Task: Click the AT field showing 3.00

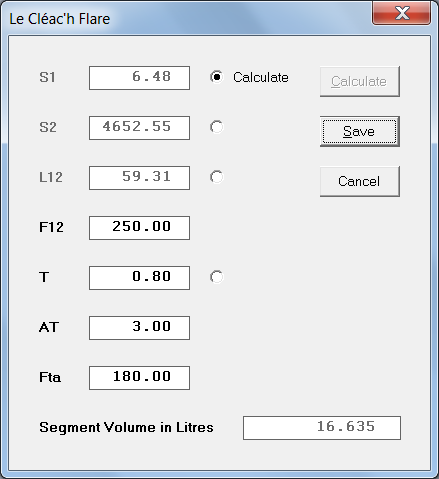Action: [x=139, y=328]
